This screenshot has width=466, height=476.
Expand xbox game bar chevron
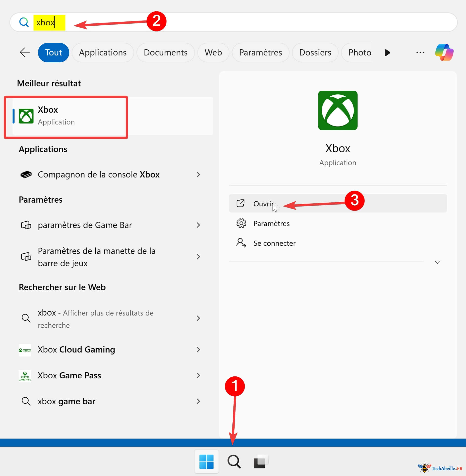(198, 401)
